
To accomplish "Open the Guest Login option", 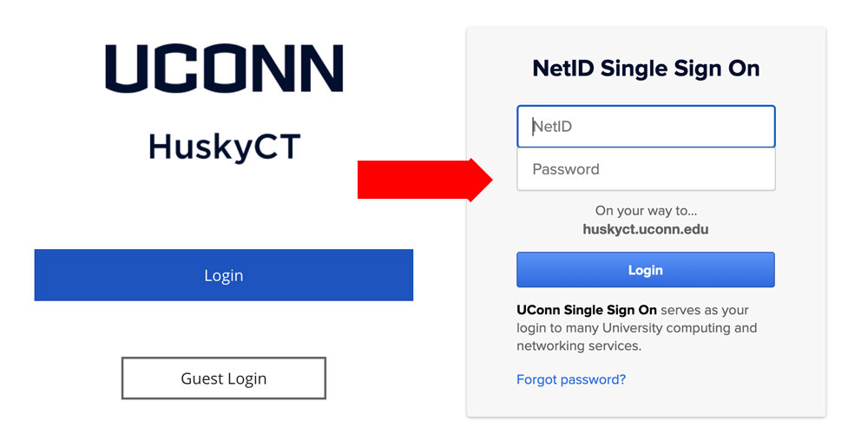I will click(x=224, y=378).
